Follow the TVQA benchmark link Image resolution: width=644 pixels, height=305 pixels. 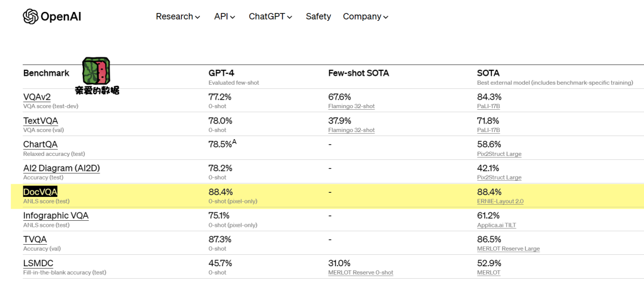35,239
